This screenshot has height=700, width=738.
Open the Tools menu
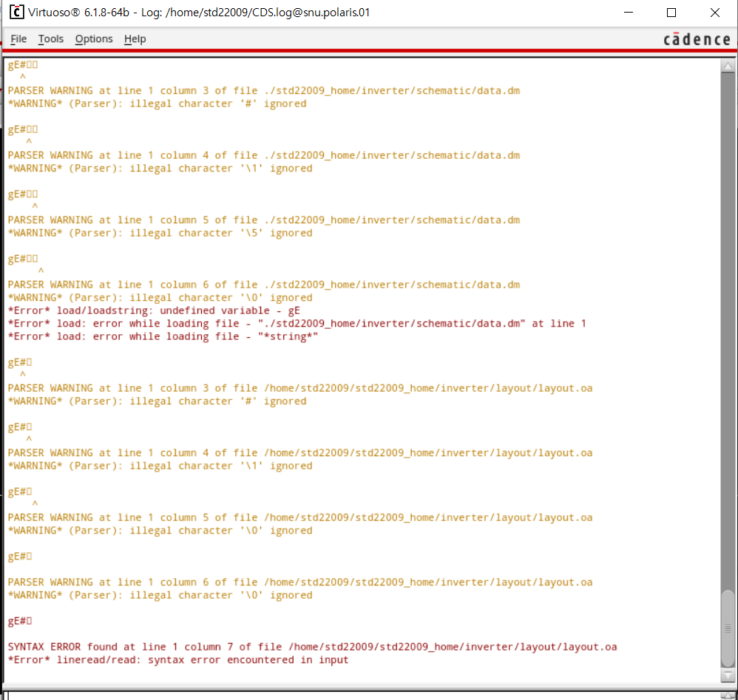pos(51,38)
